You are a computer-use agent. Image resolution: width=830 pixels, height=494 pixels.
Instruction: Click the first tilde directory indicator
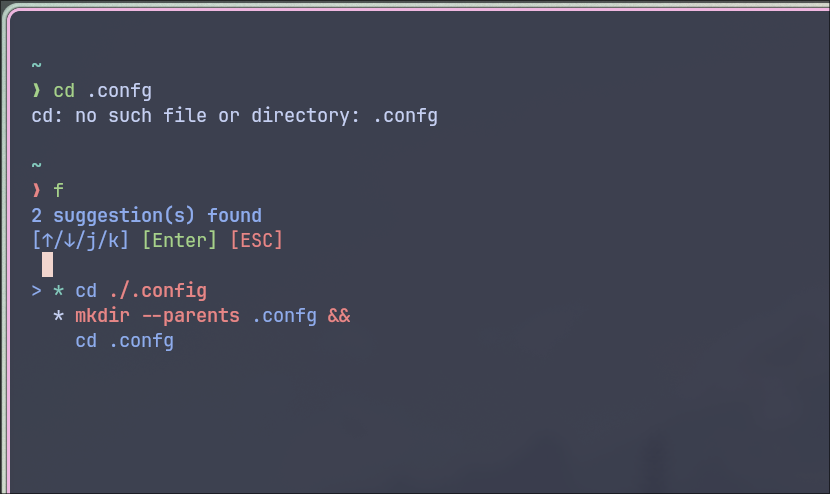pos(37,66)
